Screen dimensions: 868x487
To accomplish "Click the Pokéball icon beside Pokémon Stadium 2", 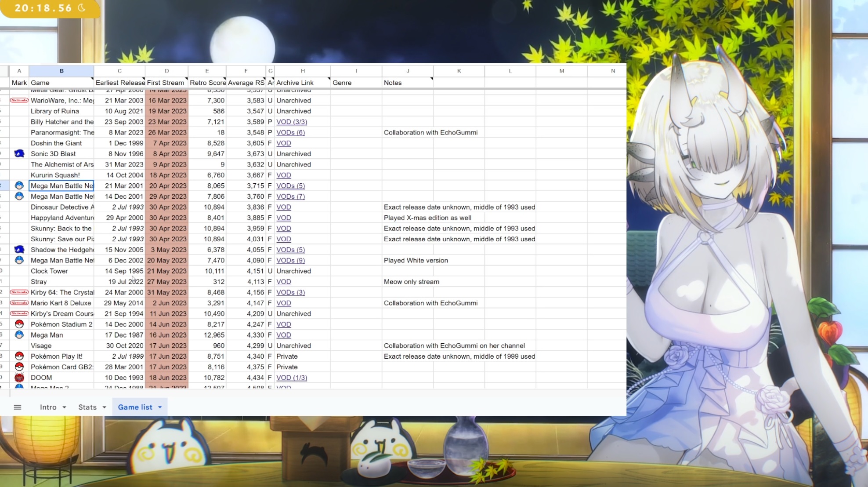I will (19, 324).
